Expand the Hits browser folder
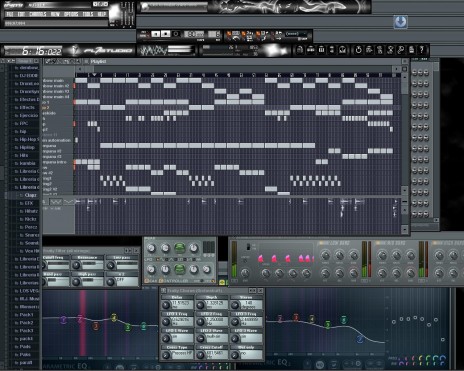 click(23, 155)
